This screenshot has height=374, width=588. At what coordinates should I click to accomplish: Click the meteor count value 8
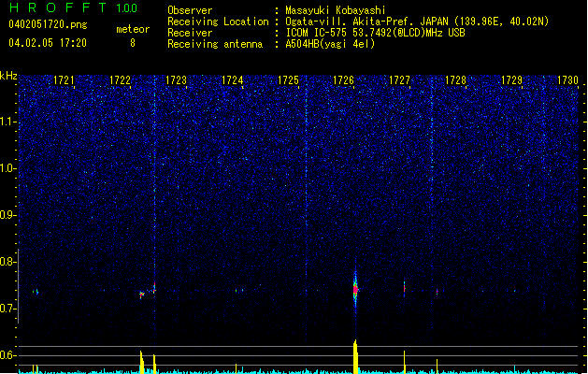[x=133, y=43]
